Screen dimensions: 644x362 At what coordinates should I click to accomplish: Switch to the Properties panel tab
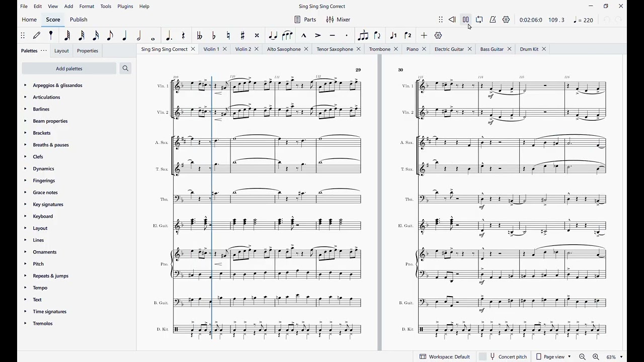(88, 51)
